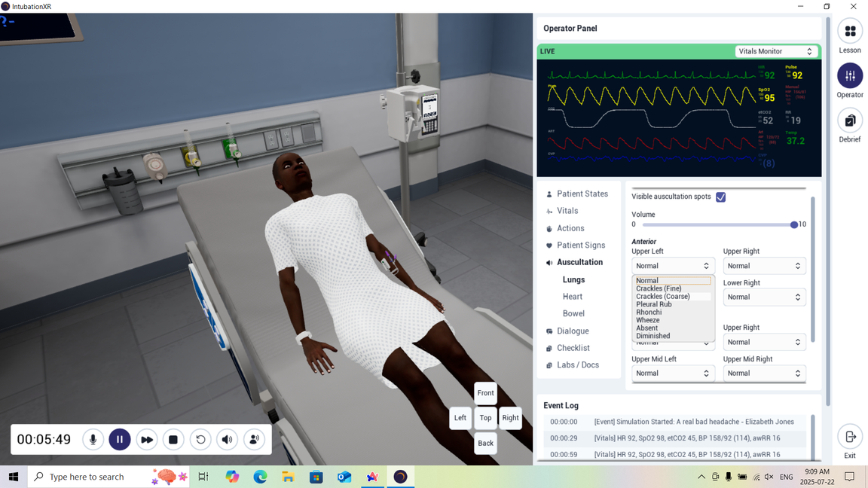This screenshot has width=868, height=488.
Task: Choose Normal in the open list
Action: [x=673, y=280]
